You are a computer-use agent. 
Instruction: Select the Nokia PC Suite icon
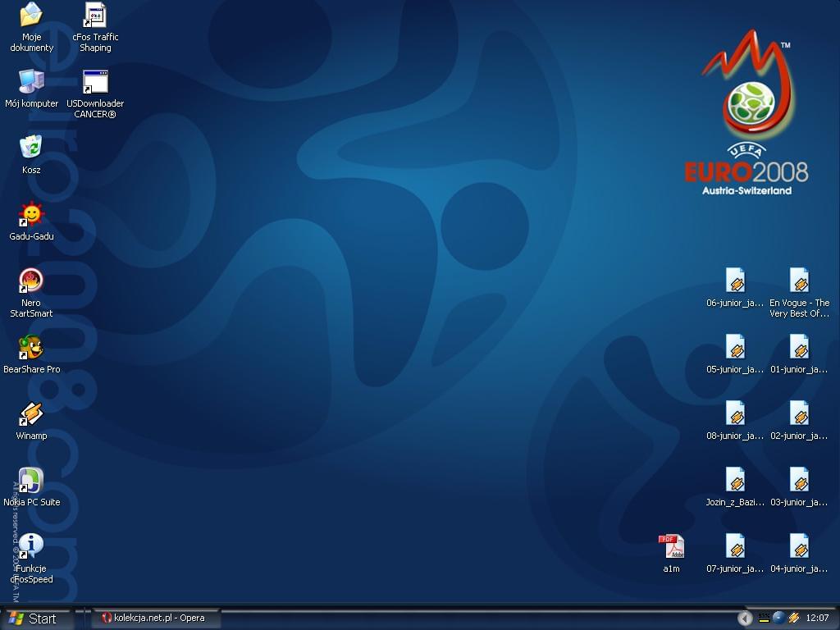tap(31, 482)
